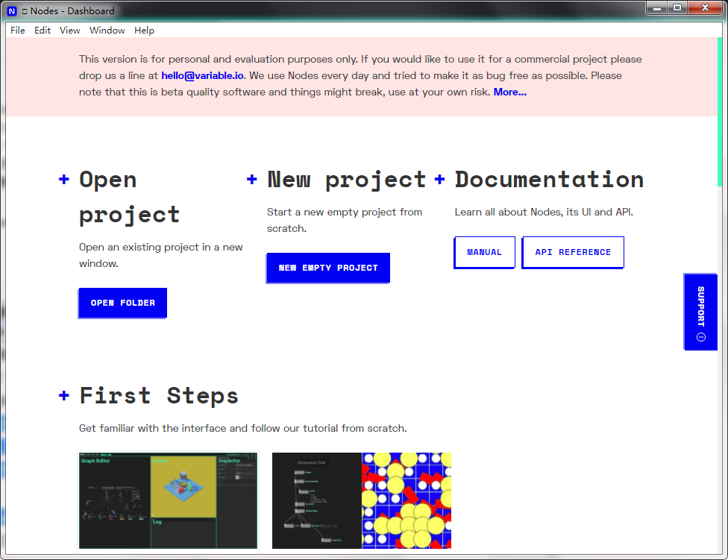The width and height of the screenshot is (728, 560).
Task: Open the Window menu
Action: click(107, 30)
